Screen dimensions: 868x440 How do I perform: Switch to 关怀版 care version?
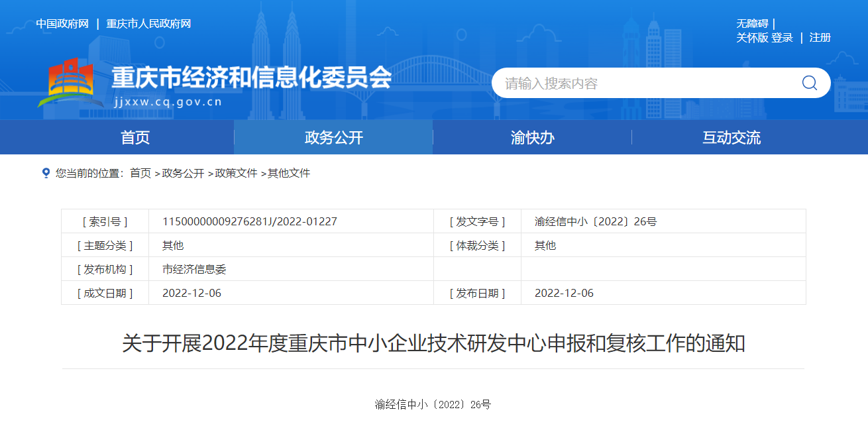tap(752, 38)
